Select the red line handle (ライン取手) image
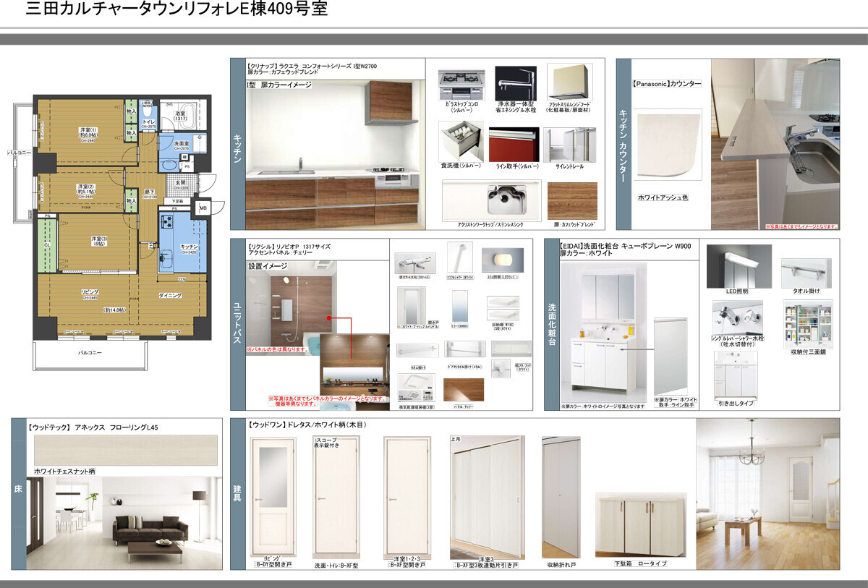The image size is (868, 588). click(x=514, y=144)
